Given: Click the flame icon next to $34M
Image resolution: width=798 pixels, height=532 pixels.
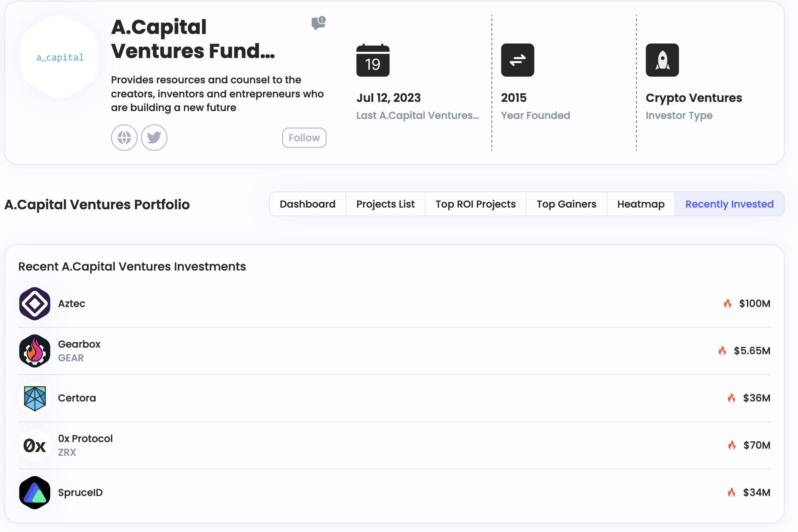Looking at the screenshot, I should coord(732,493).
